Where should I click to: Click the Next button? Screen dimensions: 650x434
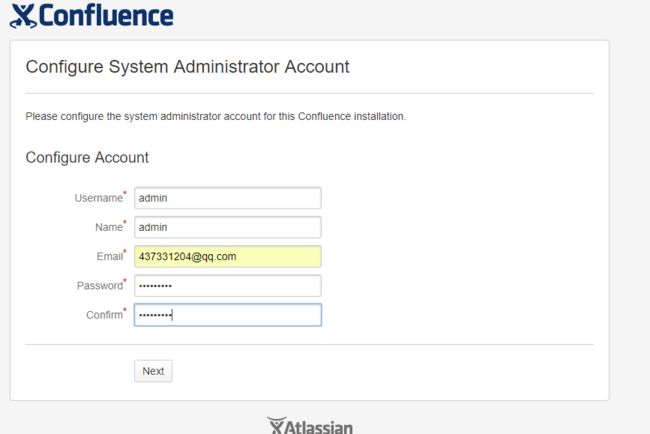153,371
